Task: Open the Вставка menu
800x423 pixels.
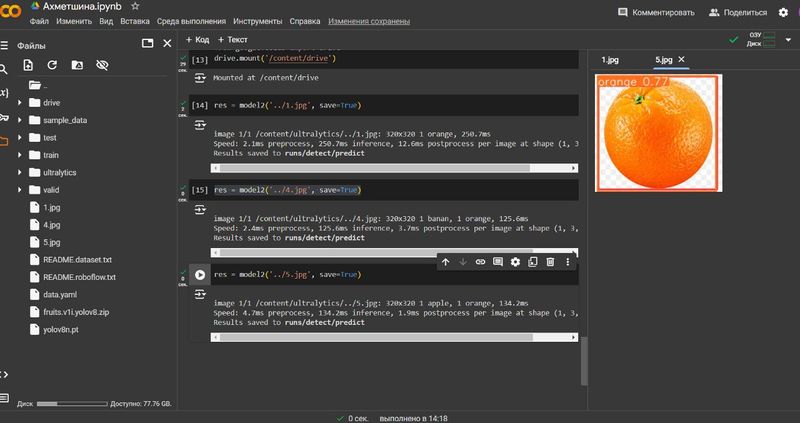Action: [135, 21]
